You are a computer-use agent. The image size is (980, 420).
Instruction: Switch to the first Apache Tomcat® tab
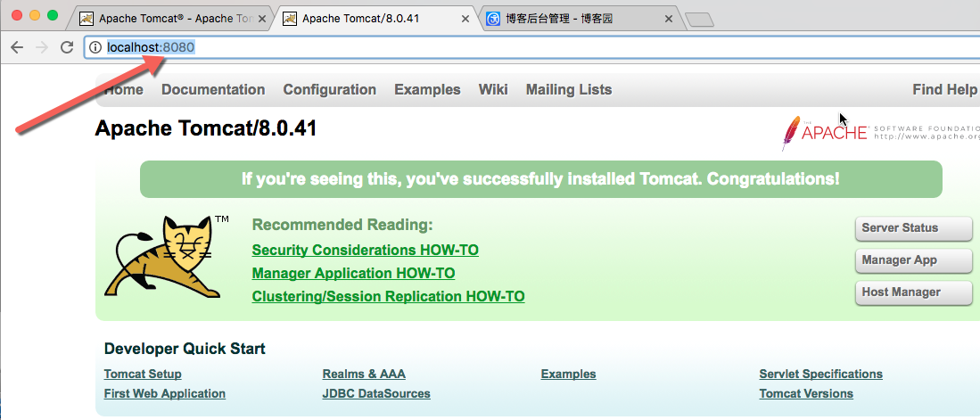click(172, 19)
